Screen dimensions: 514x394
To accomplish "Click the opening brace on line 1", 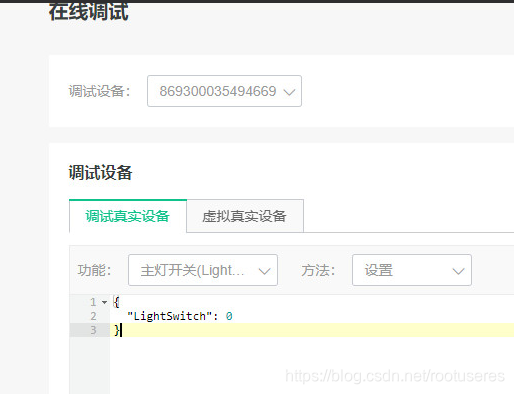I will [116, 302].
